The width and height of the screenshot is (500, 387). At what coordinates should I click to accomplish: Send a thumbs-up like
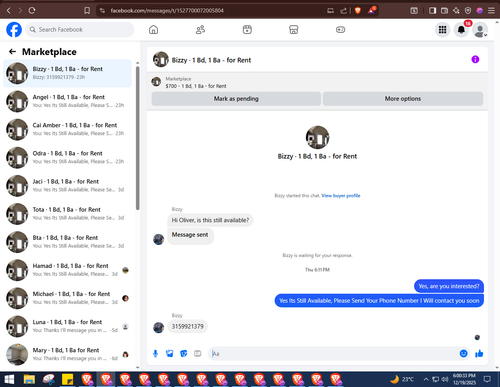(479, 354)
